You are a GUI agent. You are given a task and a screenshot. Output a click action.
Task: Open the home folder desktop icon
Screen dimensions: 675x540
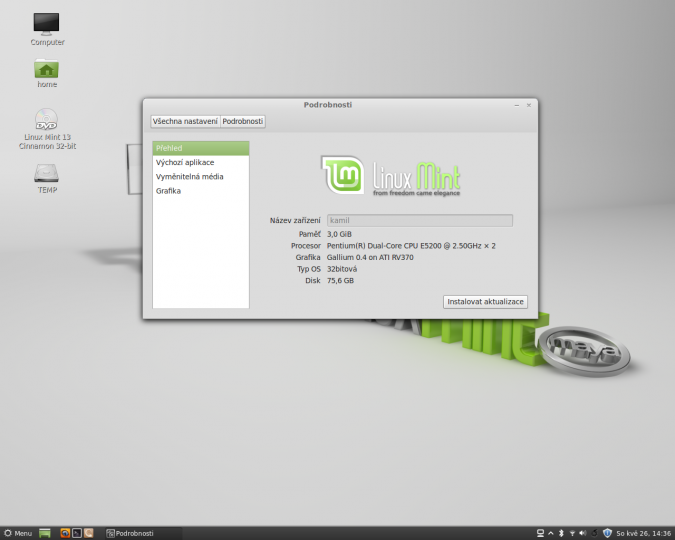pos(46,73)
